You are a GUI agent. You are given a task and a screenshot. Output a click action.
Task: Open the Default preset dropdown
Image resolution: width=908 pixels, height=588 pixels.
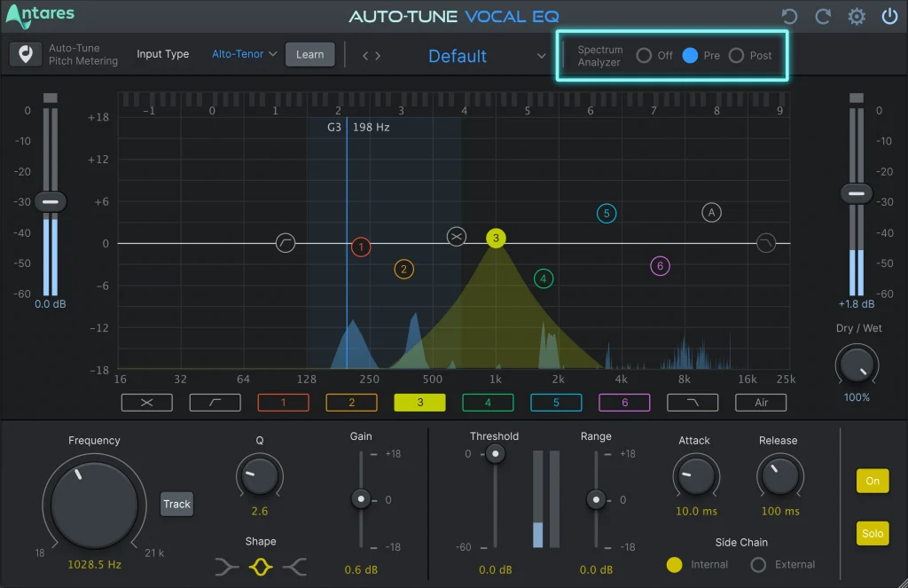point(485,56)
